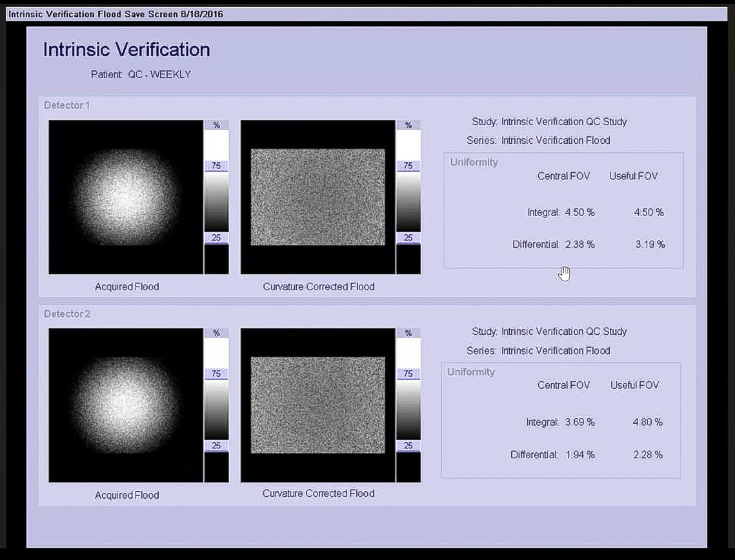Select the Detector 1 Curvature Corrected Flood image
This screenshot has height=560, width=735.
317,197
